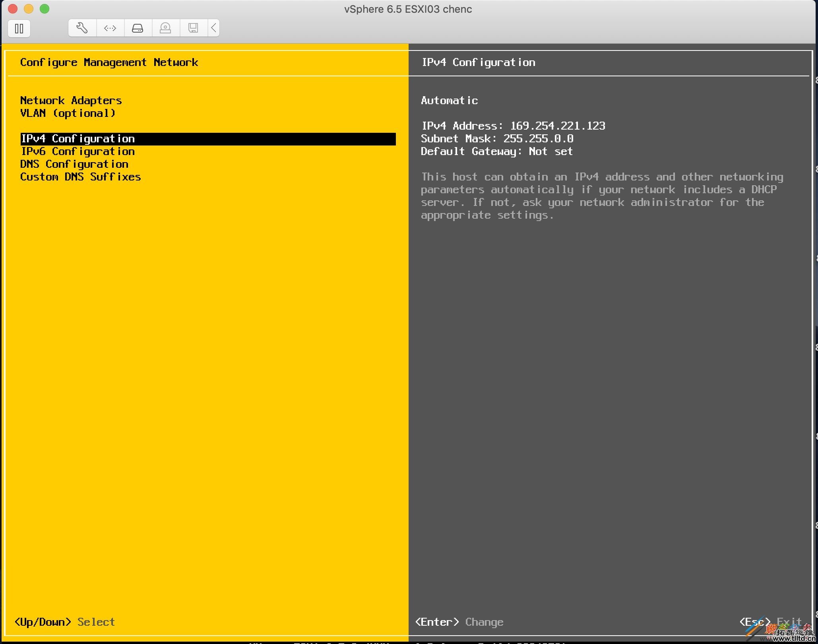Collapse the device toolbar using the chevron icon
Image resolution: width=818 pixels, height=644 pixels.
tap(213, 27)
